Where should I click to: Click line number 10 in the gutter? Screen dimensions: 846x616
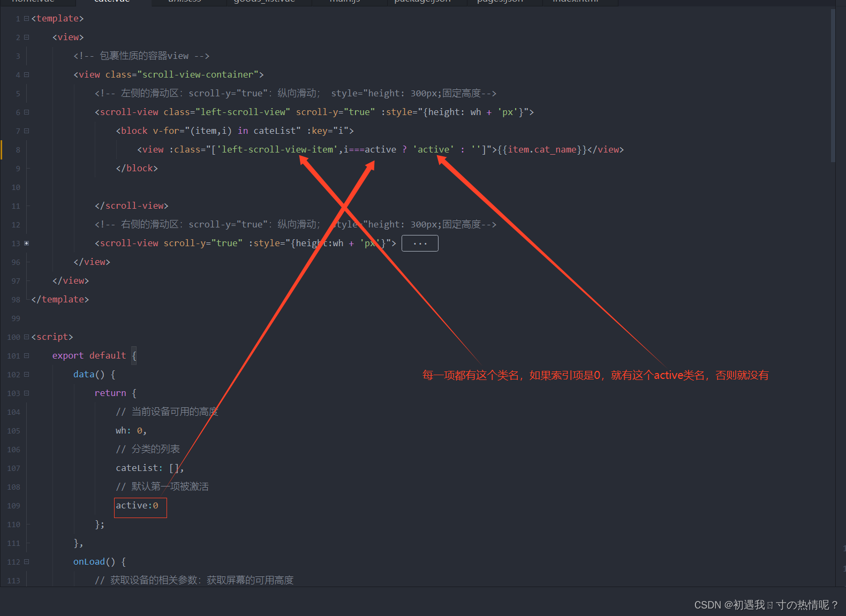(16, 187)
